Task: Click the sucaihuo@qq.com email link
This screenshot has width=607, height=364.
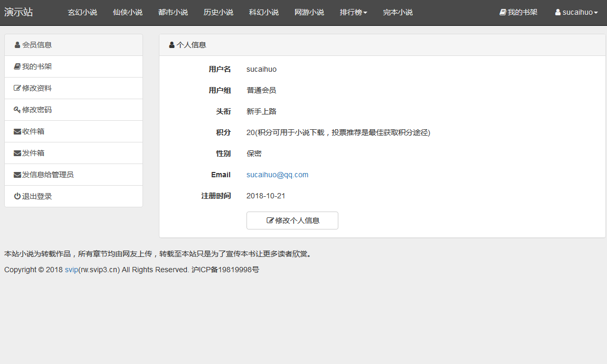Action: [277, 175]
